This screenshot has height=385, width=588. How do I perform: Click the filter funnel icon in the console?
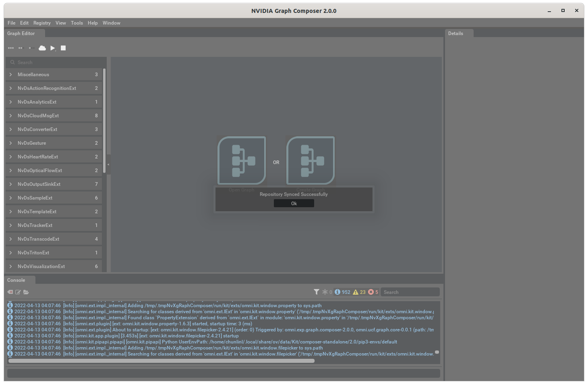click(x=317, y=291)
